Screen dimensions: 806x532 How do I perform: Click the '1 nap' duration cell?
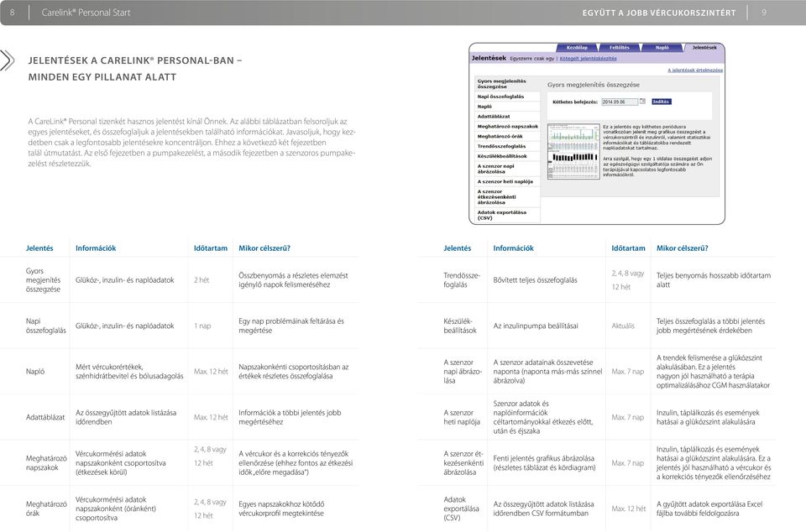click(202, 326)
